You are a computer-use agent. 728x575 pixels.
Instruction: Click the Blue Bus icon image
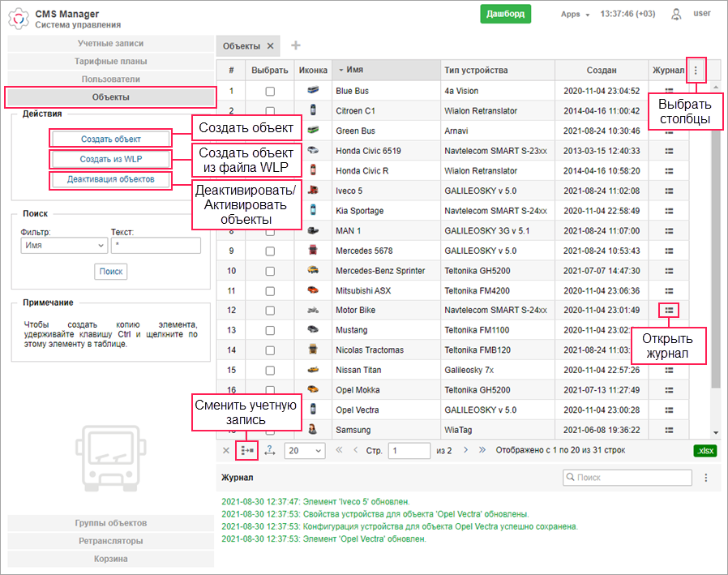313,90
